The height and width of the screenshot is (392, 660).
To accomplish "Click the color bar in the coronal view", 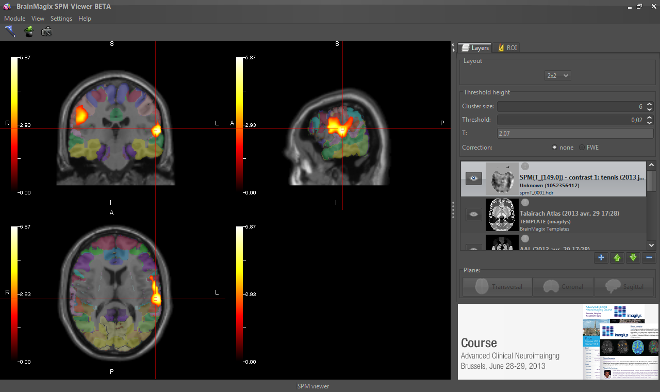I will click(x=15, y=125).
